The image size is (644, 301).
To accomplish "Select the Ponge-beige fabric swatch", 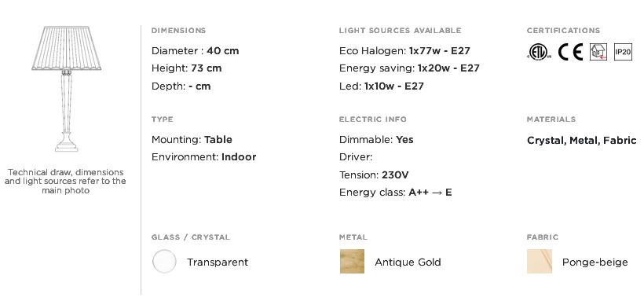I will pyautogui.click(x=540, y=262).
